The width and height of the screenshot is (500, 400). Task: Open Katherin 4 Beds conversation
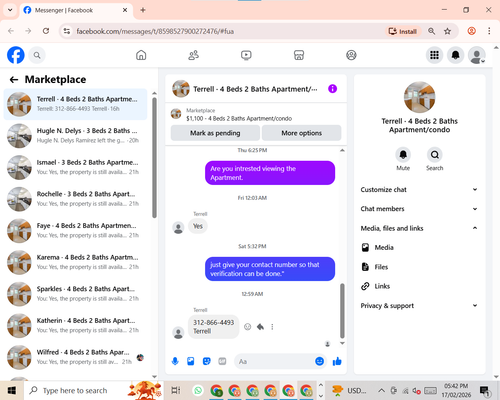point(75,326)
